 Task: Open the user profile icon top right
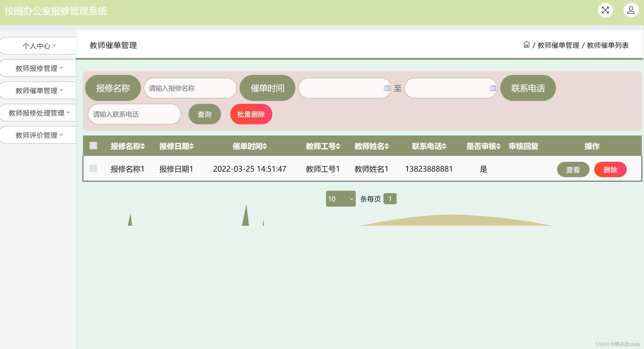(x=631, y=10)
